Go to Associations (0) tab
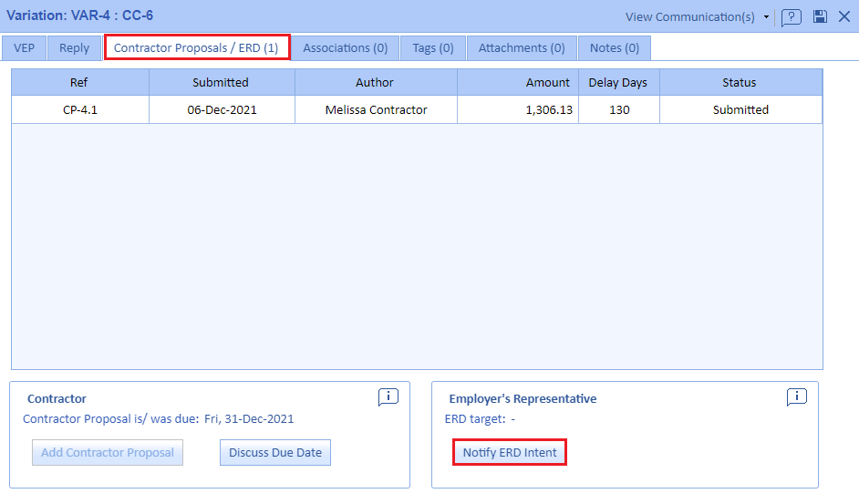 345,47
